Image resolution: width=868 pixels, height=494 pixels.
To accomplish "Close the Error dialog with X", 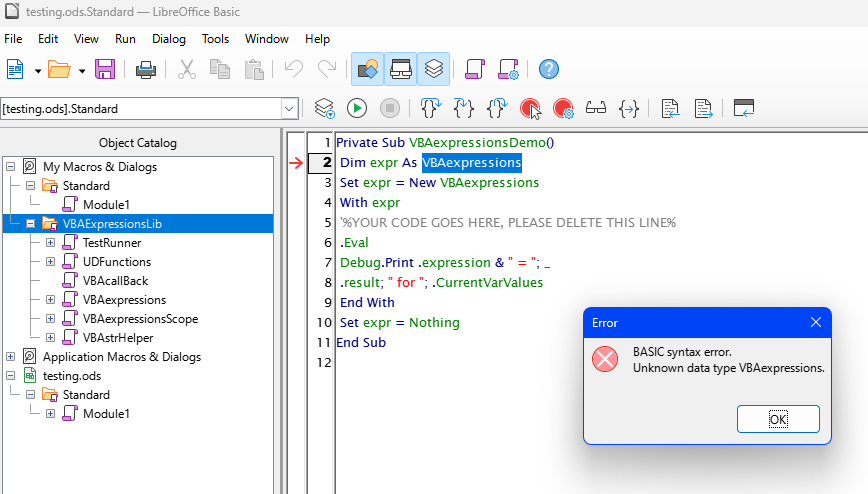I will pyautogui.click(x=815, y=322).
